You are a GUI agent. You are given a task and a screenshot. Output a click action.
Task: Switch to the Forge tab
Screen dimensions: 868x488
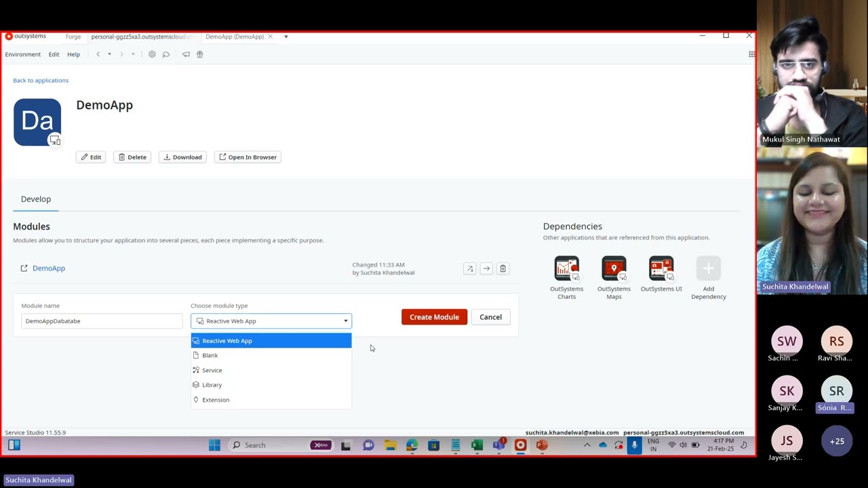point(73,37)
